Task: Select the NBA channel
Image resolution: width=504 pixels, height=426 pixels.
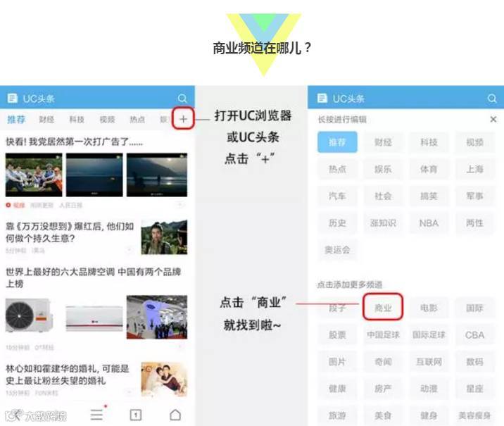Action: (429, 223)
